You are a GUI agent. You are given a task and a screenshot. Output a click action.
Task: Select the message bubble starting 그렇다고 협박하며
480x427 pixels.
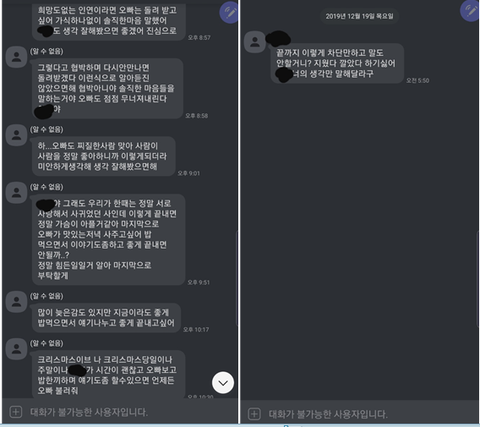tap(107, 88)
